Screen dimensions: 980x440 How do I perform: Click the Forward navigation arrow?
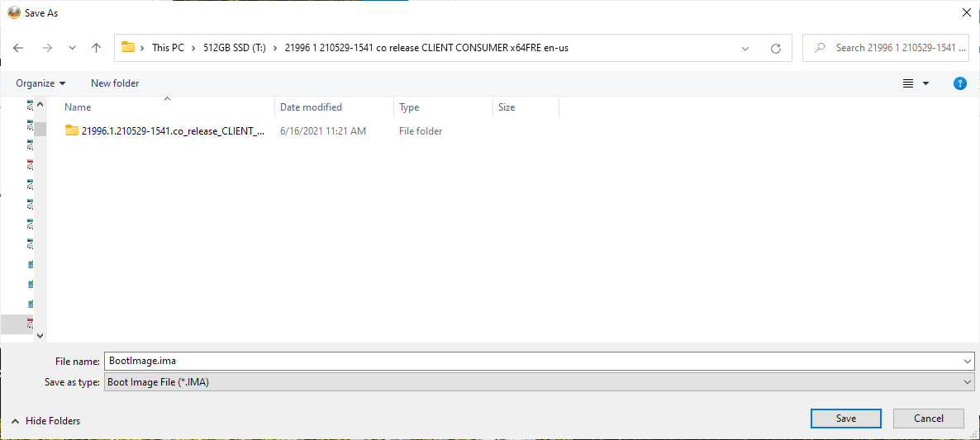click(x=46, y=48)
